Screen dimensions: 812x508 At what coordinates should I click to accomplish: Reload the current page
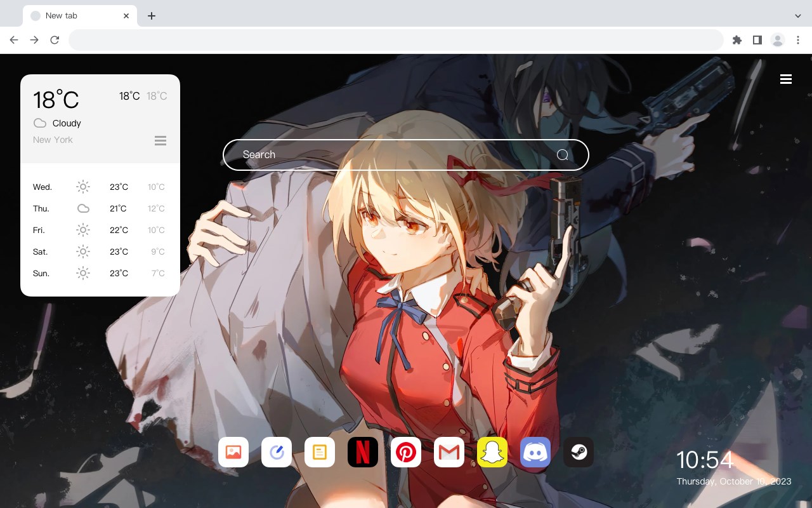(55, 40)
